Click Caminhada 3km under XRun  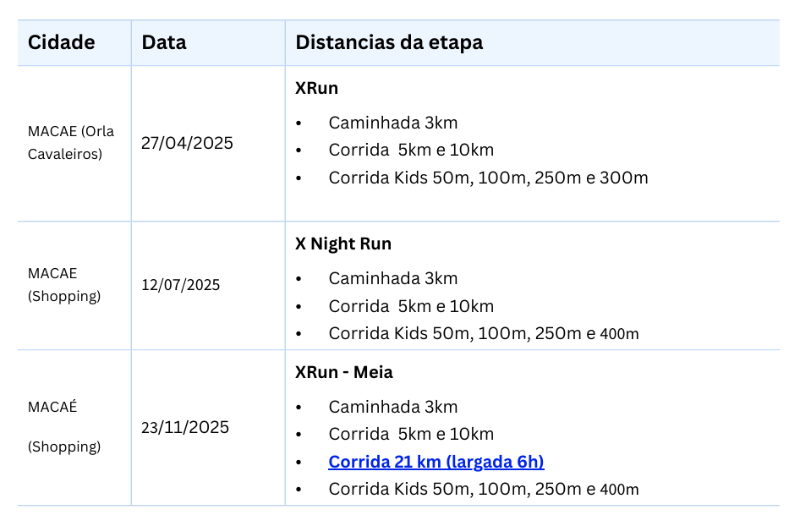[393, 123]
